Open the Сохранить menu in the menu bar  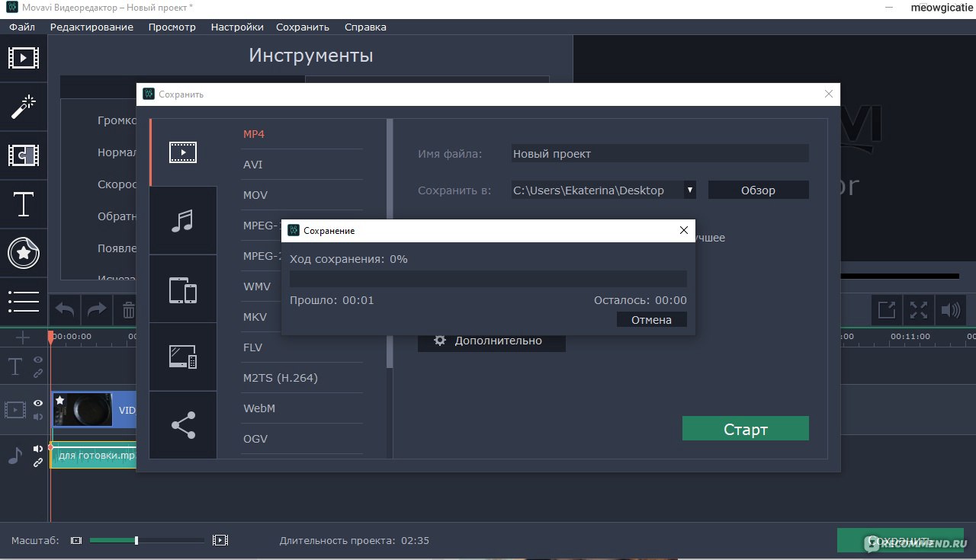pyautogui.click(x=303, y=27)
